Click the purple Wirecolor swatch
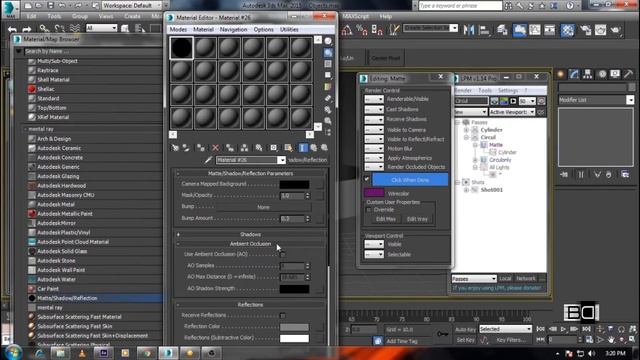 (374, 193)
